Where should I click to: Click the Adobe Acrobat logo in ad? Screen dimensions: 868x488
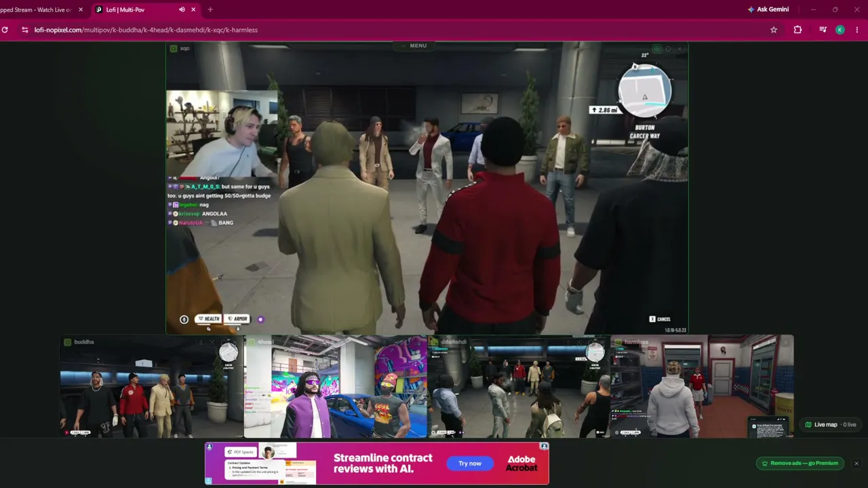[521, 464]
